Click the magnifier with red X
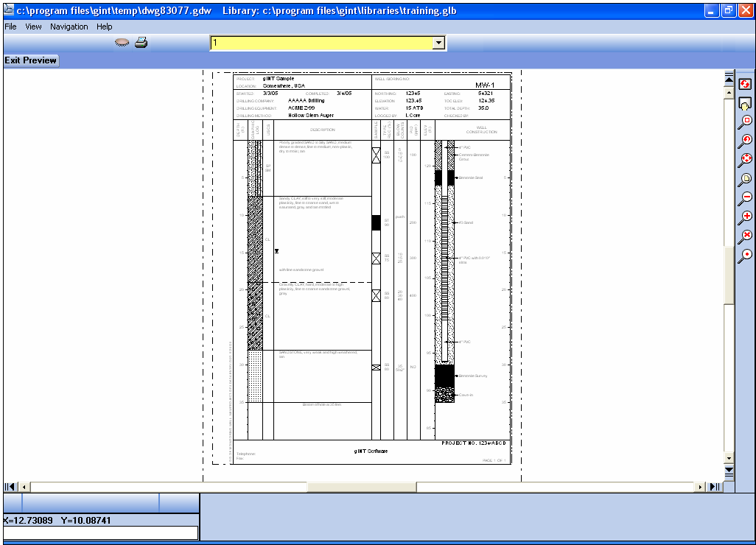The height and width of the screenshot is (545, 756). pyautogui.click(x=745, y=237)
